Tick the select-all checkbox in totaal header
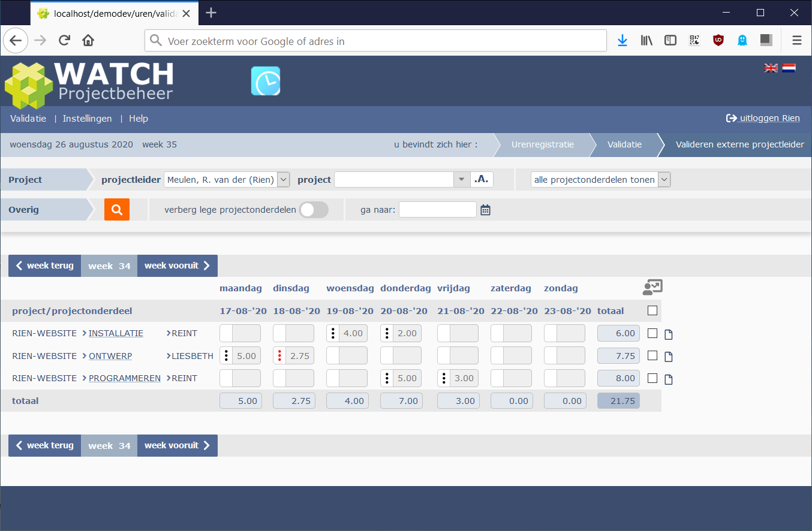The height and width of the screenshot is (531, 812). [x=652, y=311]
